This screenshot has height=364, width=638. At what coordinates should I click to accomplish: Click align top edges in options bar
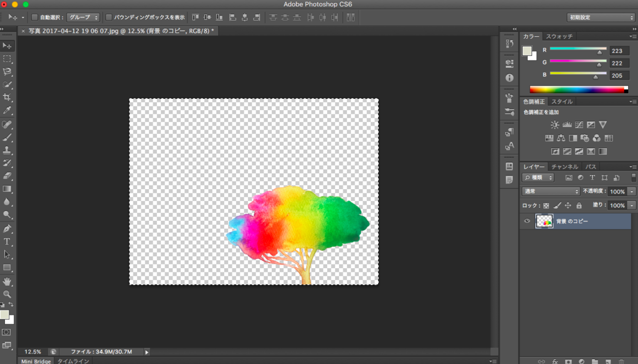(x=195, y=17)
